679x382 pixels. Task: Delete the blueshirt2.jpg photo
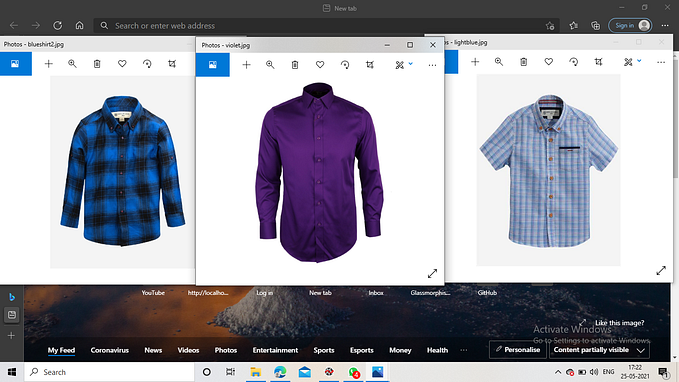click(97, 64)
